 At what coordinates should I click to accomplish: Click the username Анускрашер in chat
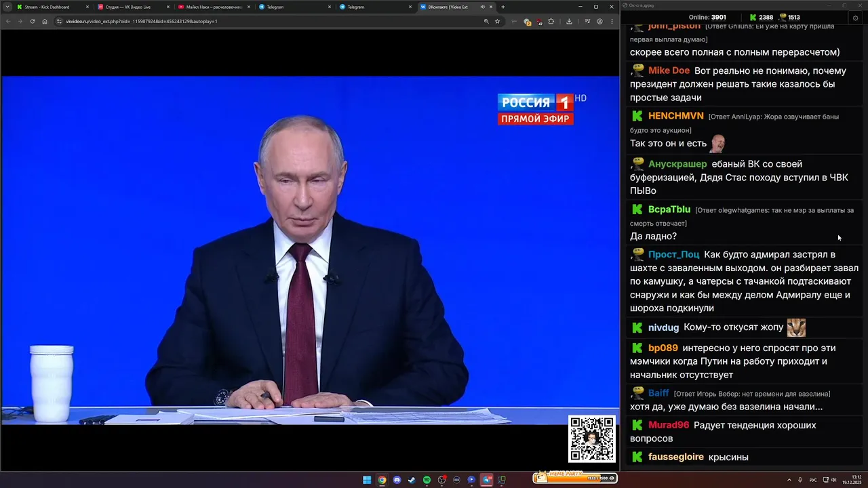(677, 164)
